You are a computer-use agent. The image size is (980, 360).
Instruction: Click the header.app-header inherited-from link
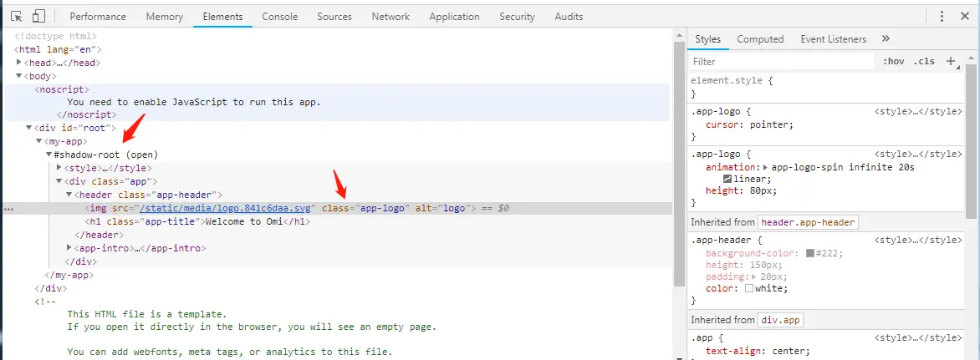coord(808,223)
